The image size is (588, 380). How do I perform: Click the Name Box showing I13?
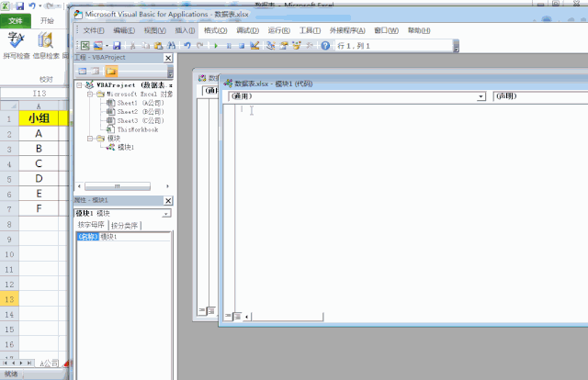[39, 94]
